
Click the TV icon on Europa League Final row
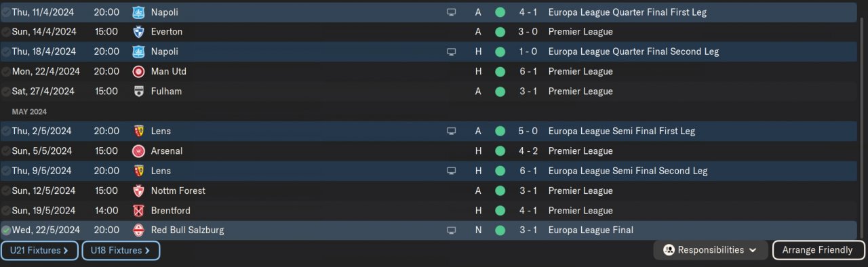pos(451,230)
